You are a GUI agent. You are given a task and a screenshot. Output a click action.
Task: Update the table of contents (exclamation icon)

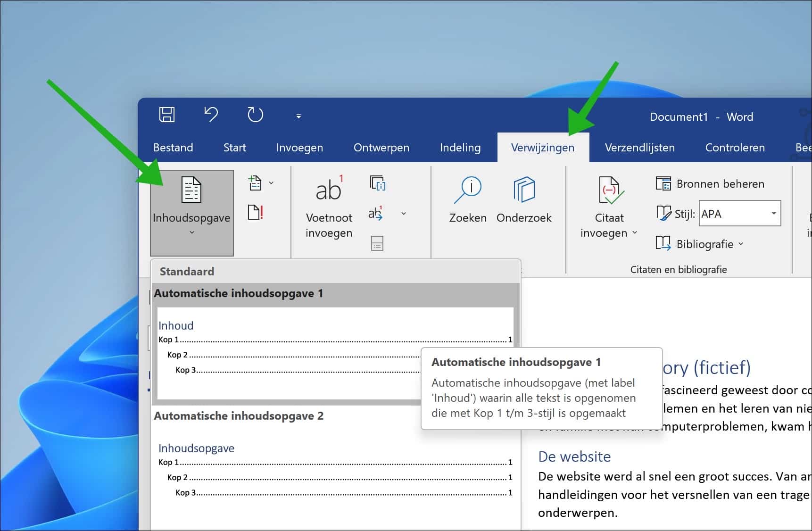point(256,212)
